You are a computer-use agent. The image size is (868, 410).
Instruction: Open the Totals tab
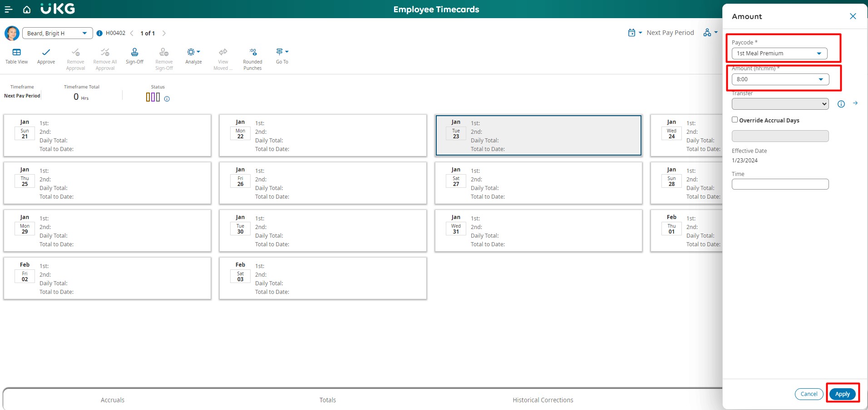point(327,400)
